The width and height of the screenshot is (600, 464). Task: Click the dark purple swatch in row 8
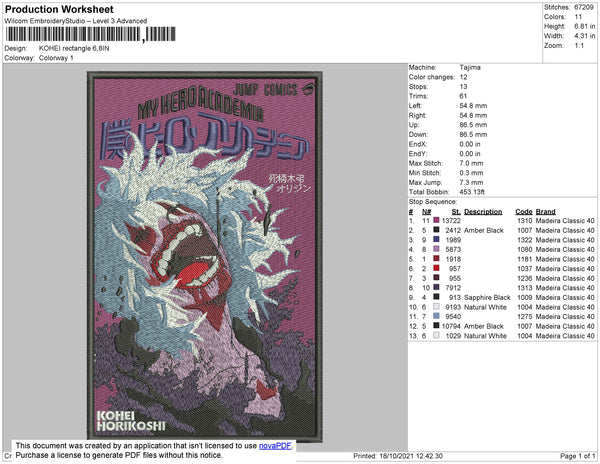pyautogui.click(x=436, y=287)
